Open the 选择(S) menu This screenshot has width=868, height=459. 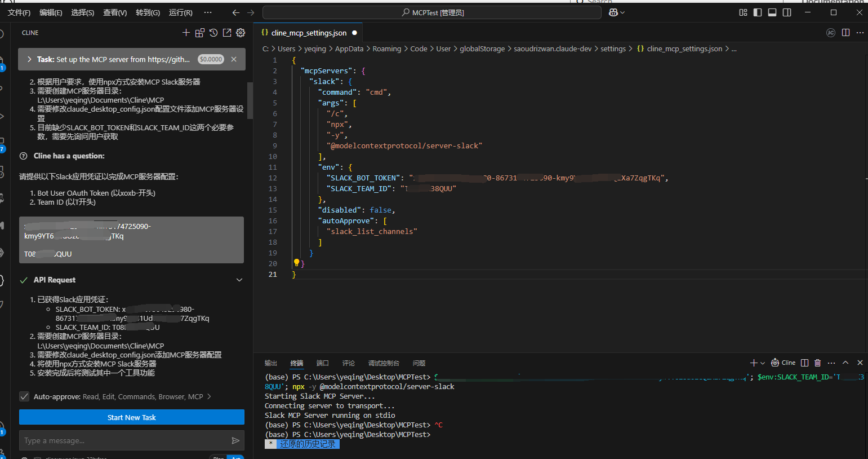click(83, 12)
